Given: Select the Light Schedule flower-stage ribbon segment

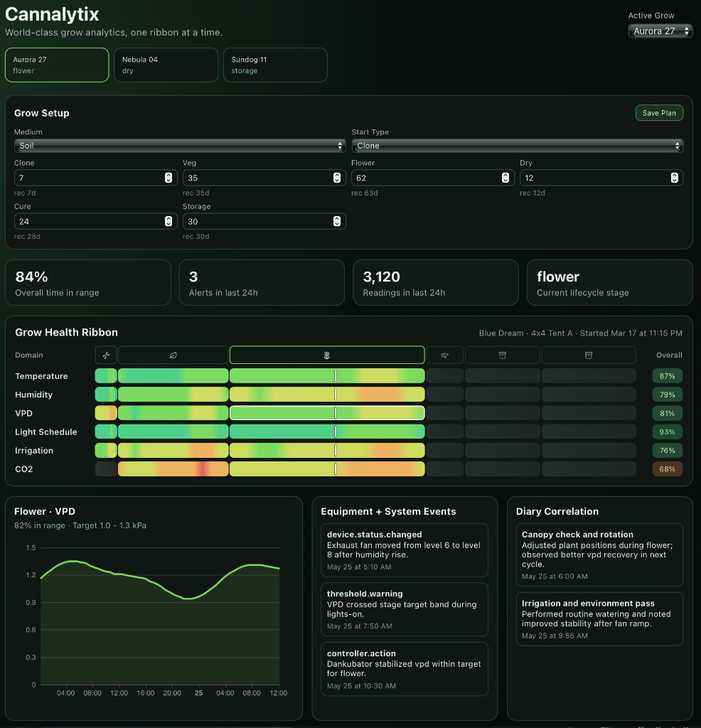Looking at the screenshot, I should (327, 432).
